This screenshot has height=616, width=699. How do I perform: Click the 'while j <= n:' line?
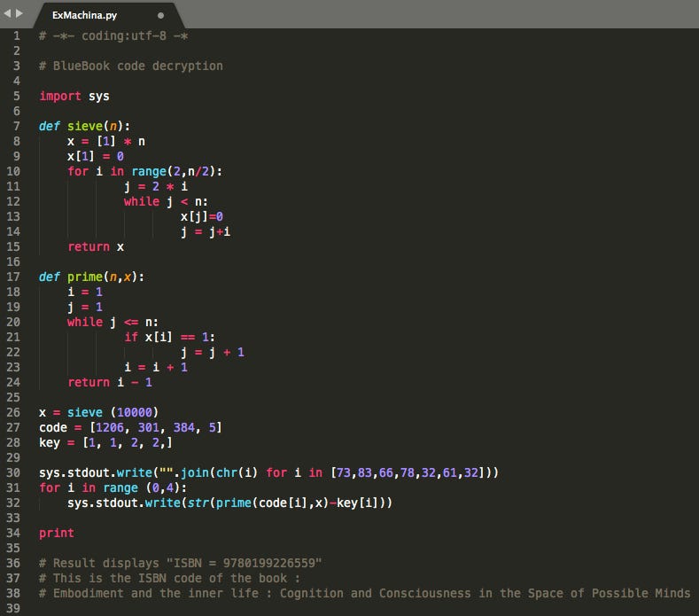113,322
